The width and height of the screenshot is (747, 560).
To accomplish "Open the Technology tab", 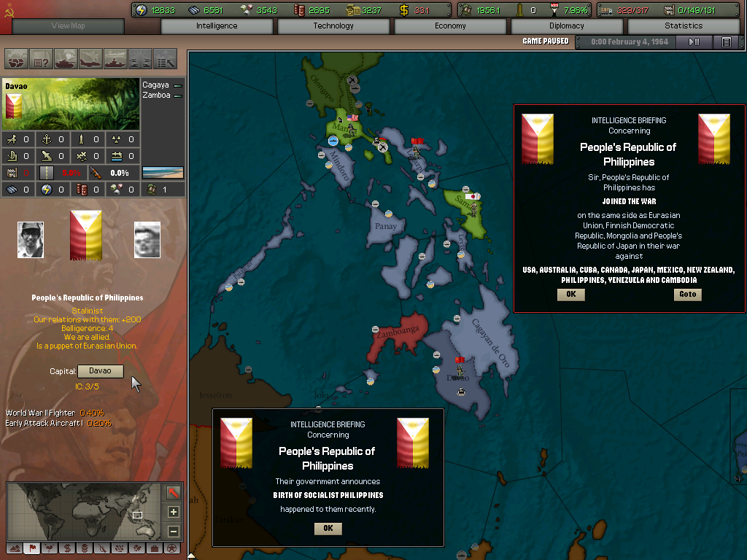I will click(333, 26).
